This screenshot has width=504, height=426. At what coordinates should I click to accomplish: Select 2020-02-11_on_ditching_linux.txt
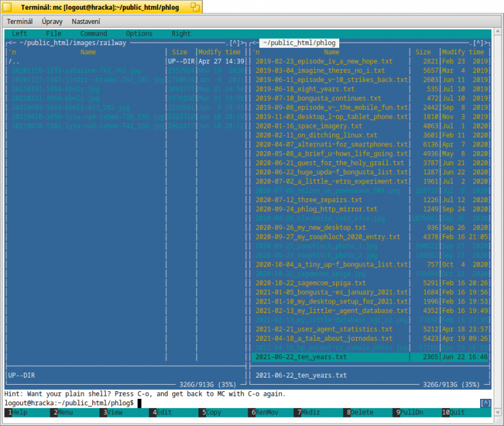point(370,135)
